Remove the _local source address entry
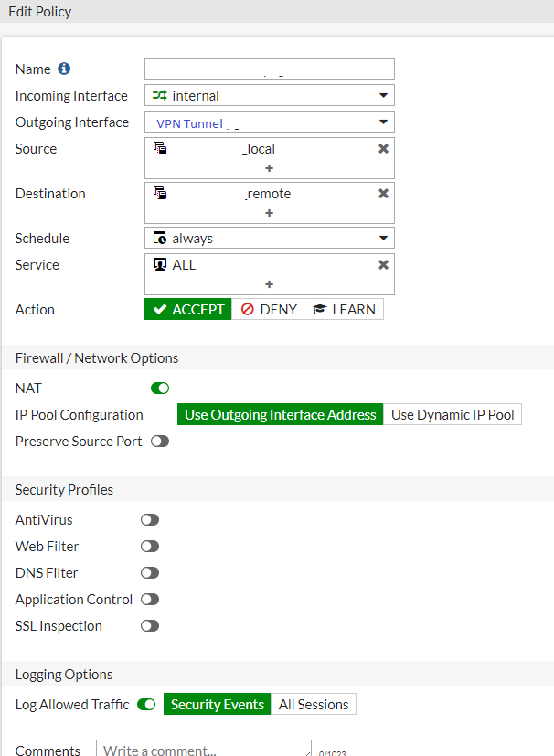The image size is (554, 756). coord(383,148)
